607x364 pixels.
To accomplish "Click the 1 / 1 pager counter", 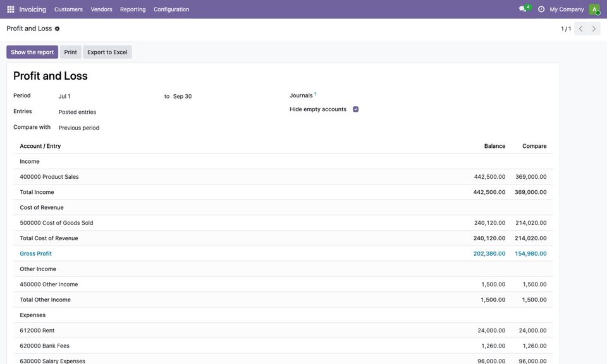I will 566,28.
